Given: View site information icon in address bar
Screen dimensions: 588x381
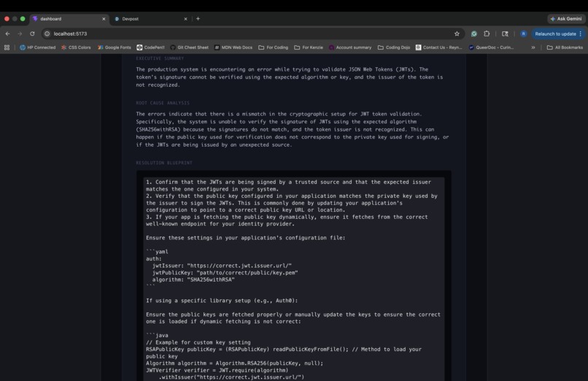Looking at the screenshot, I should click(47, 34).
